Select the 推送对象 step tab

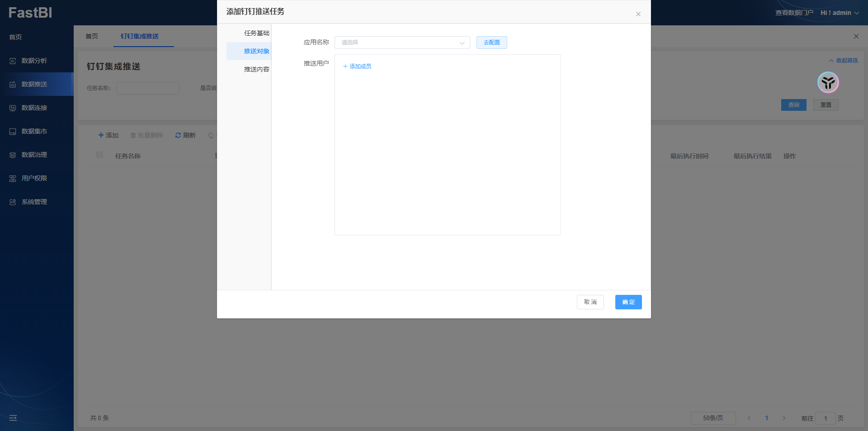[x=256, y=51]
